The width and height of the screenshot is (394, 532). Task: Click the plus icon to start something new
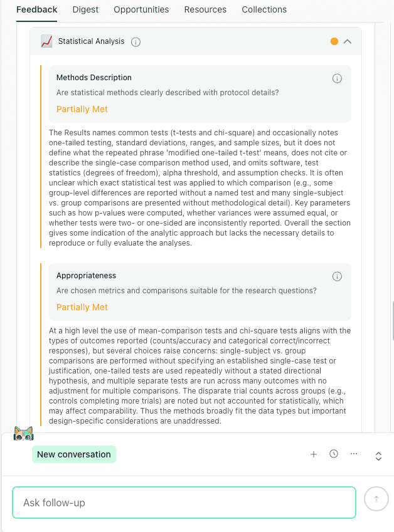pos(314,454)
